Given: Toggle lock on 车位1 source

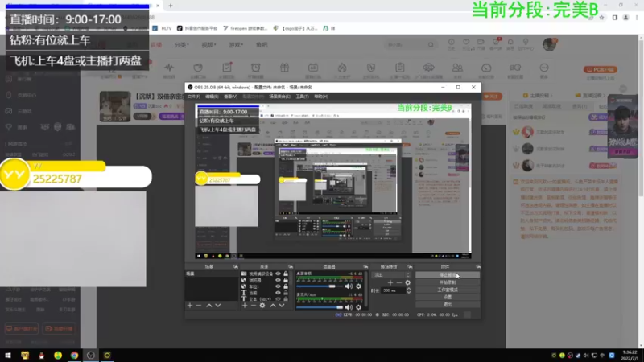Looking at the screenshot, I should [286, 286].
